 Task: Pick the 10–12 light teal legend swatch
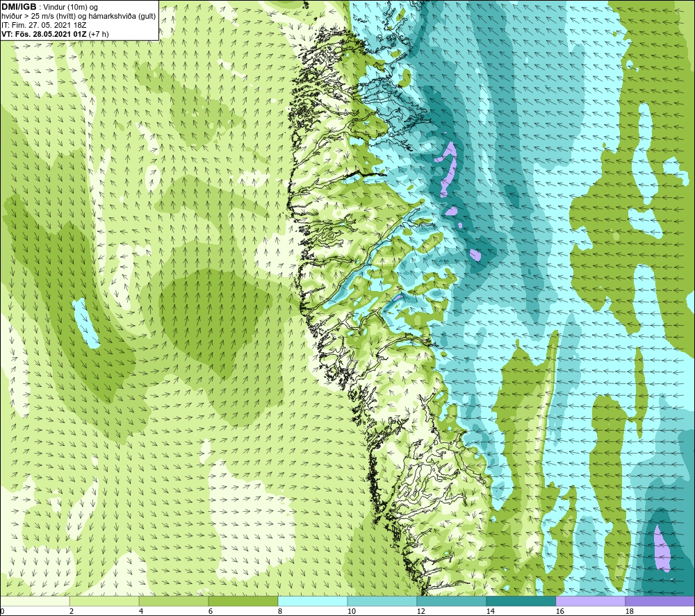pyautogui.click(x=382, y=601)
